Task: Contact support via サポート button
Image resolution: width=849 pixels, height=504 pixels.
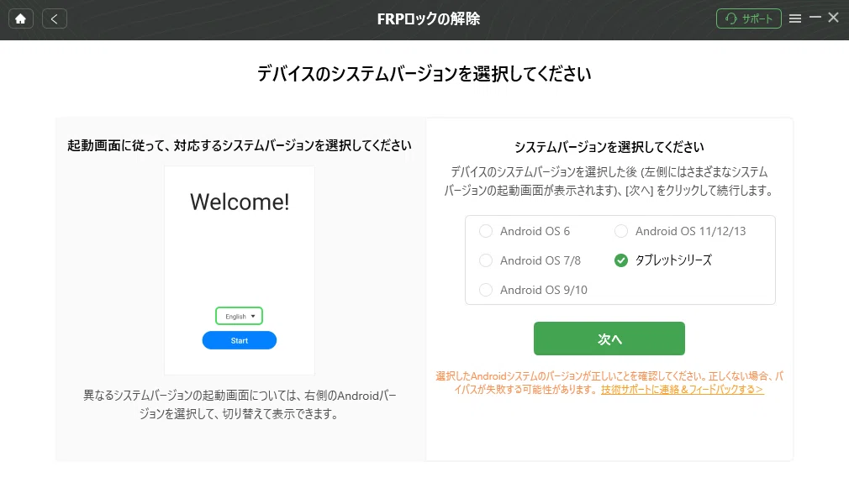Action: coord(748,19)
